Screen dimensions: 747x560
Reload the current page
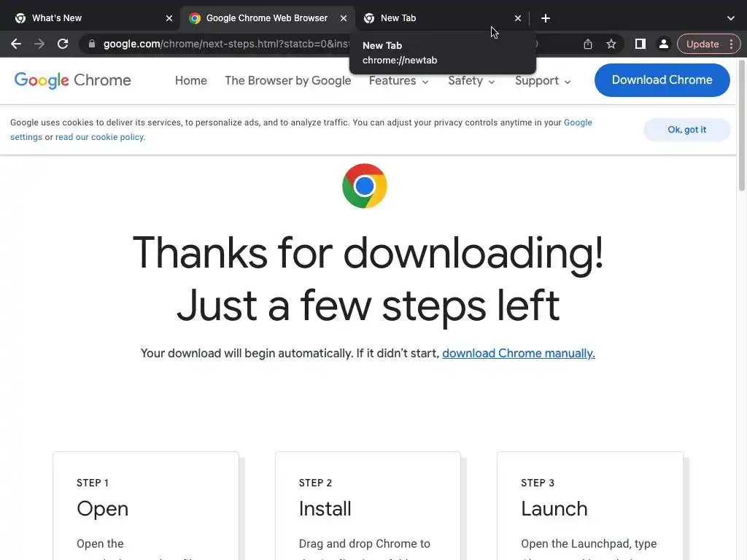click(x=63, y=44)
